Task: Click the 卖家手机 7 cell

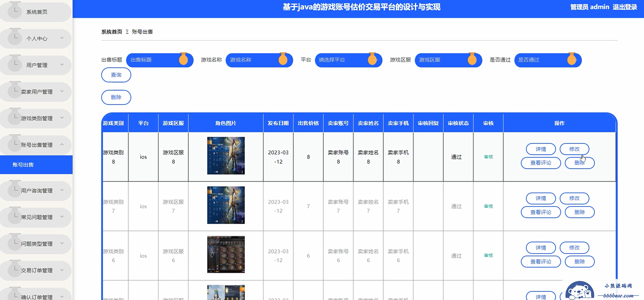Action: coord(398,206)
